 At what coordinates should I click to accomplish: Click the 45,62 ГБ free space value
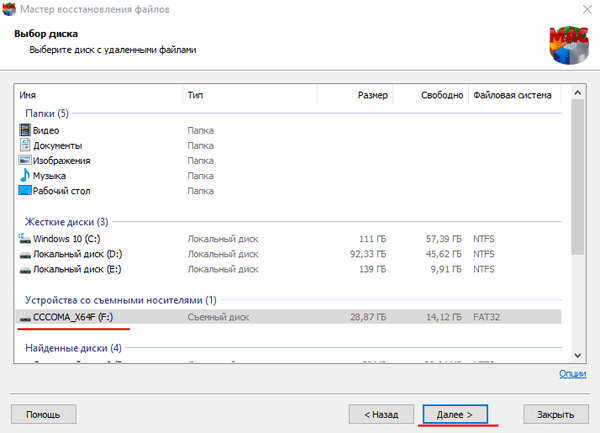pyautogui.click(x=443, y=254)
